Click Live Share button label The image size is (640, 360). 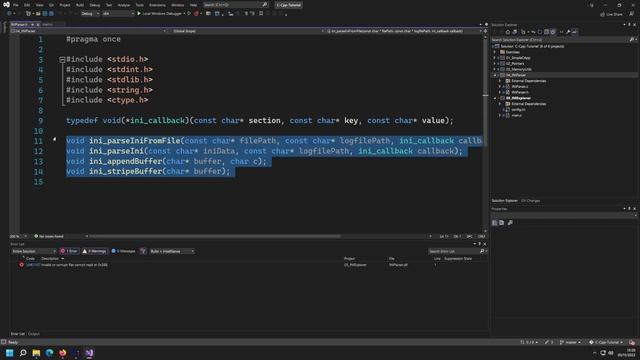click(x=614, y=14)
